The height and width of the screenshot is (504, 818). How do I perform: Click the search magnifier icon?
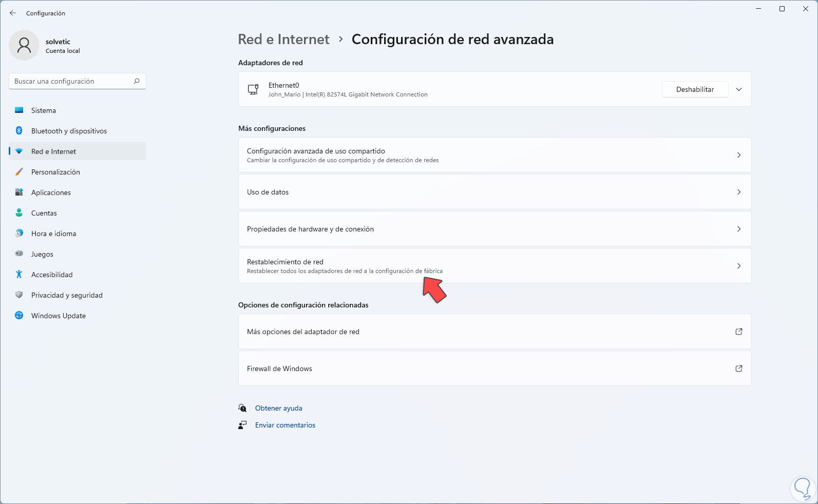point(137,81)
